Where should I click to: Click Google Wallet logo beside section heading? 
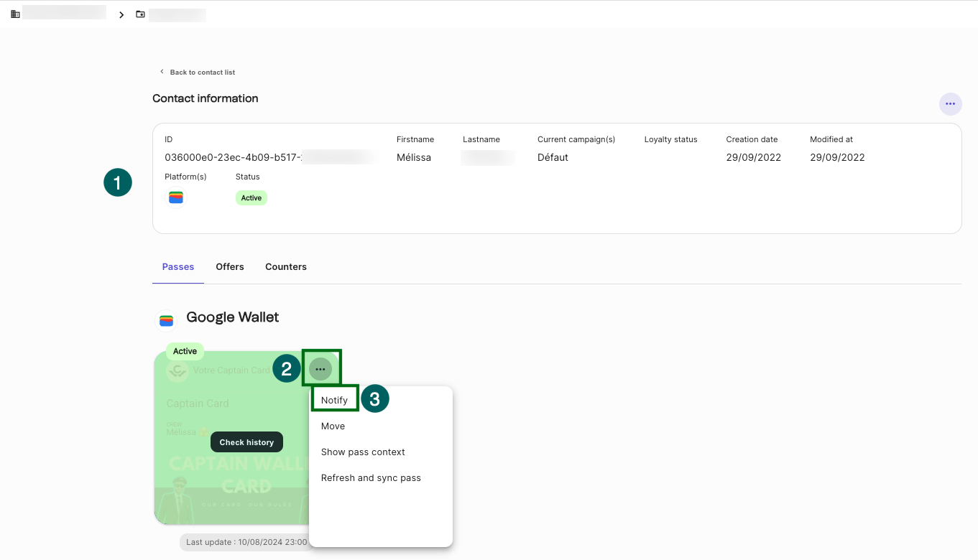coord(167,320)
